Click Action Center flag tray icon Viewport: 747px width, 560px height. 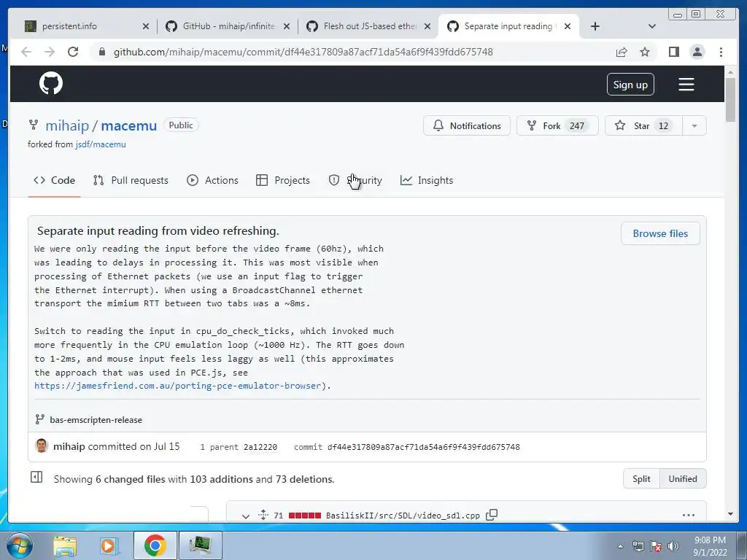656,546
